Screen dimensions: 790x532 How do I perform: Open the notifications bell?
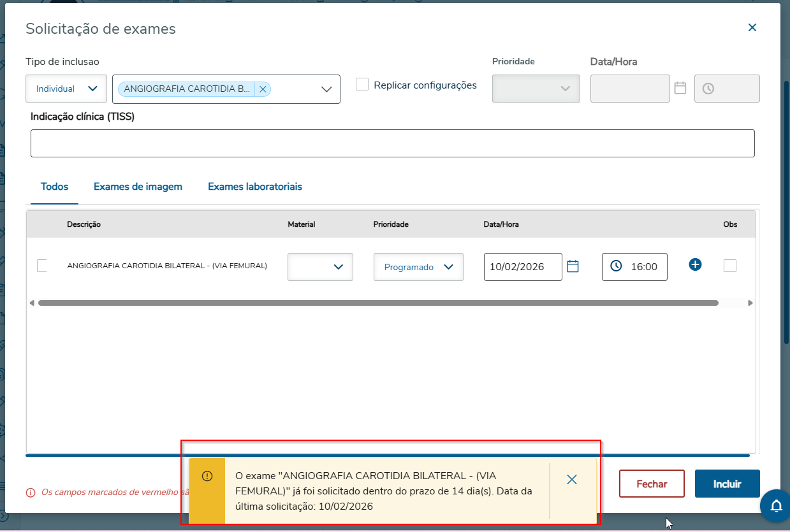point(776,507)
